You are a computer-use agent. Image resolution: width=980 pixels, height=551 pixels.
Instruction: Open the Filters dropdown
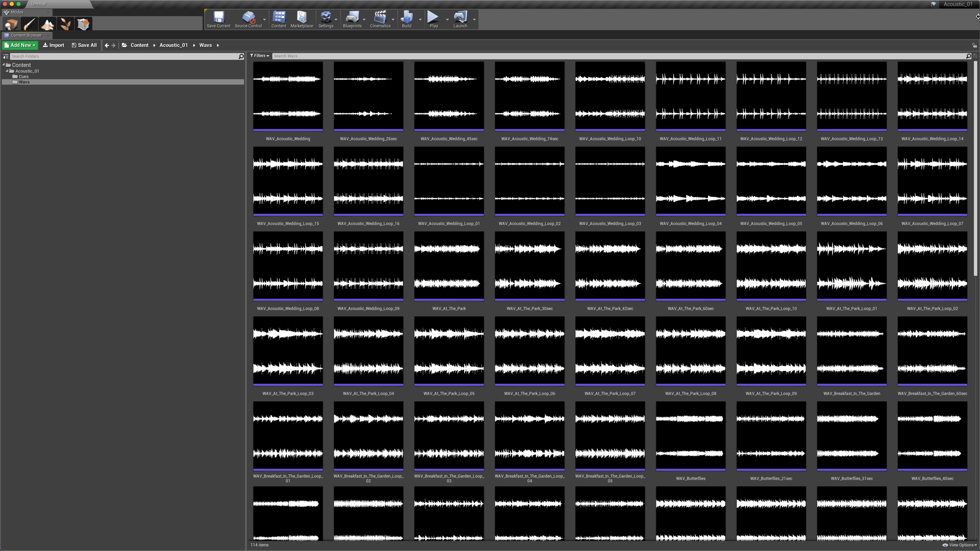pos(259,56)
